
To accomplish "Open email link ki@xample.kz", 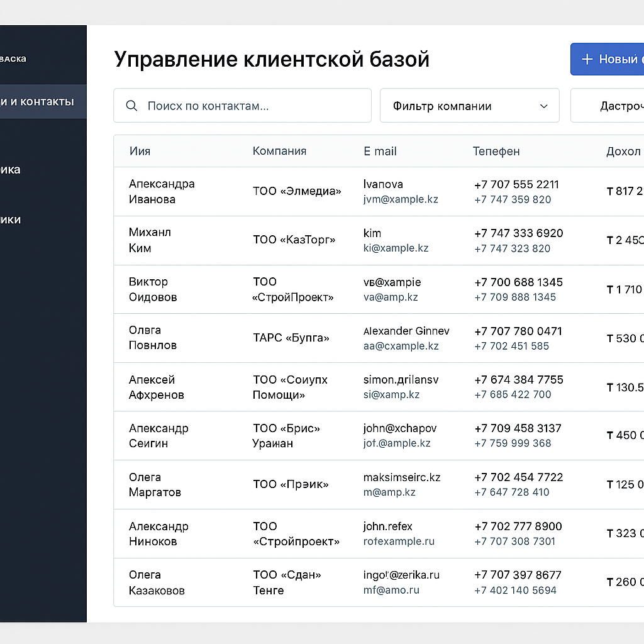I will pos(396,248).
